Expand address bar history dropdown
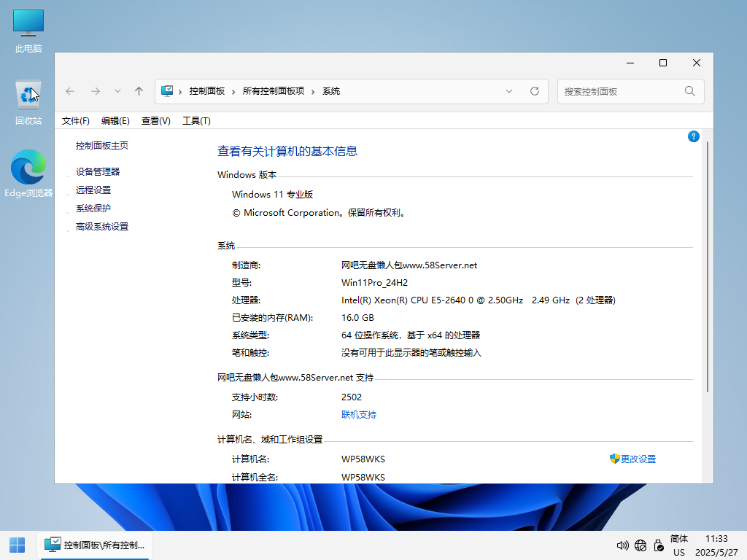 [508, 91]
